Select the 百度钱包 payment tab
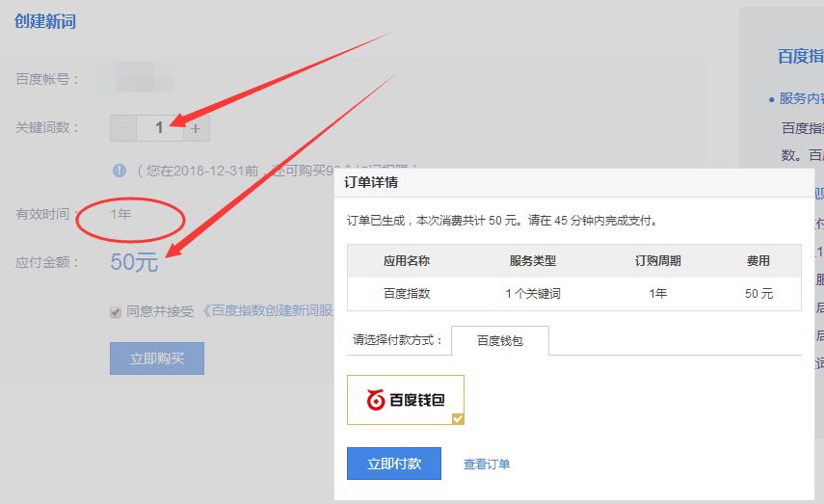 pos(500,340)
